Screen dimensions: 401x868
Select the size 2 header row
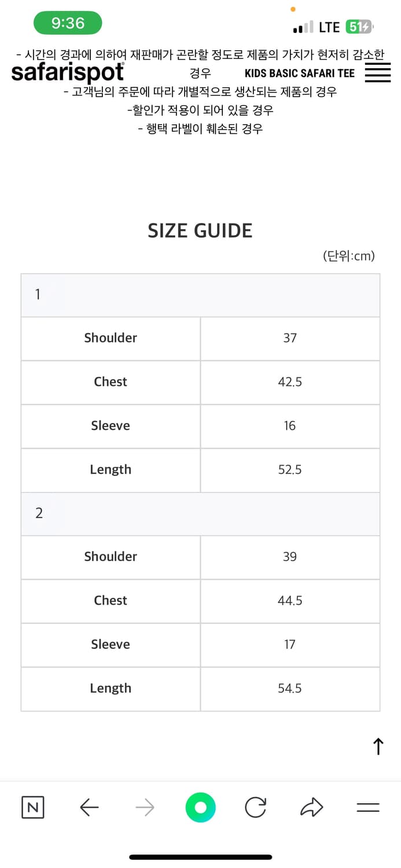[200, 514]
